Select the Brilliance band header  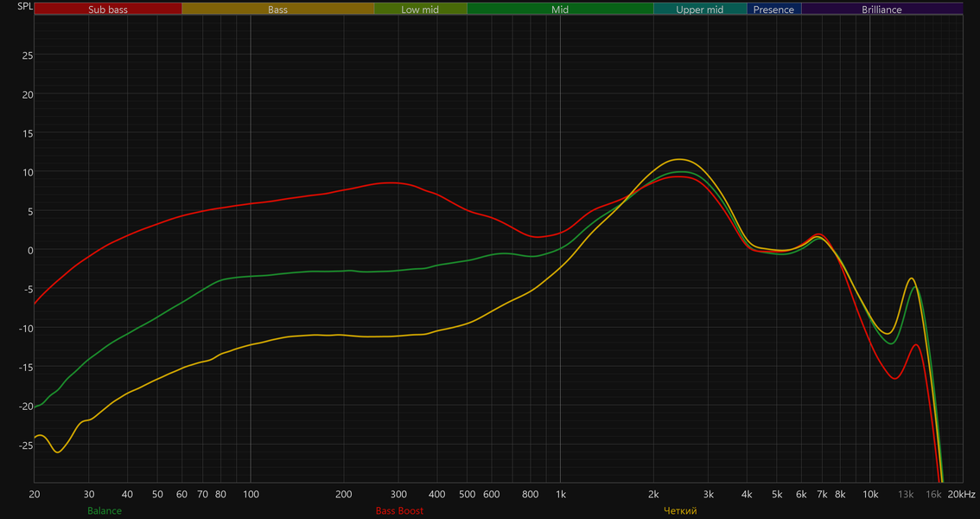coord(881,10)
